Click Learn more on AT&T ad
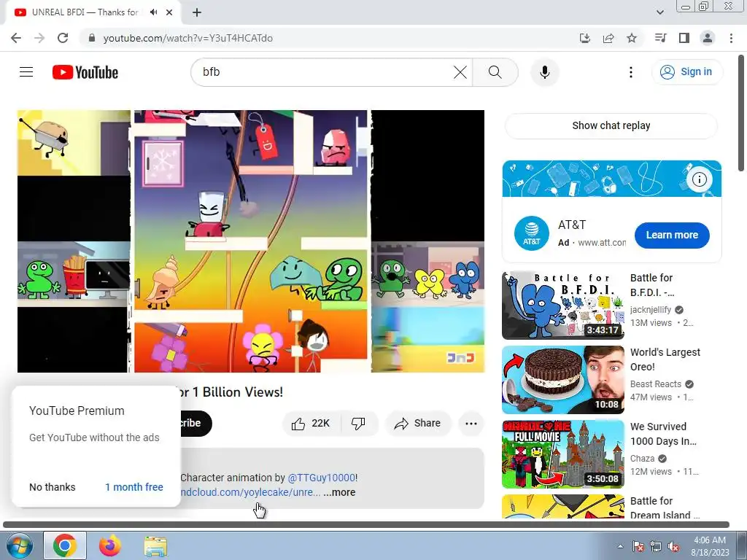The width and height of the screenshot is (747, 560). (x=672, y=235)
